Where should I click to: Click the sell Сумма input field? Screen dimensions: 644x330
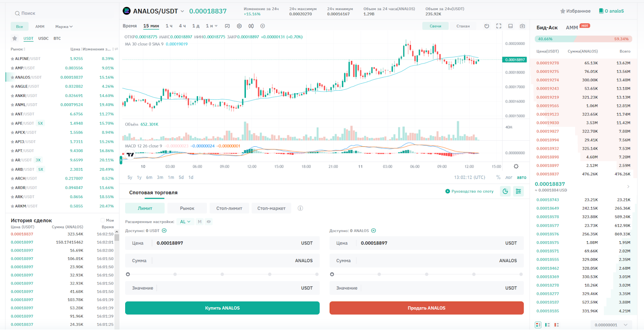(427, 260)
